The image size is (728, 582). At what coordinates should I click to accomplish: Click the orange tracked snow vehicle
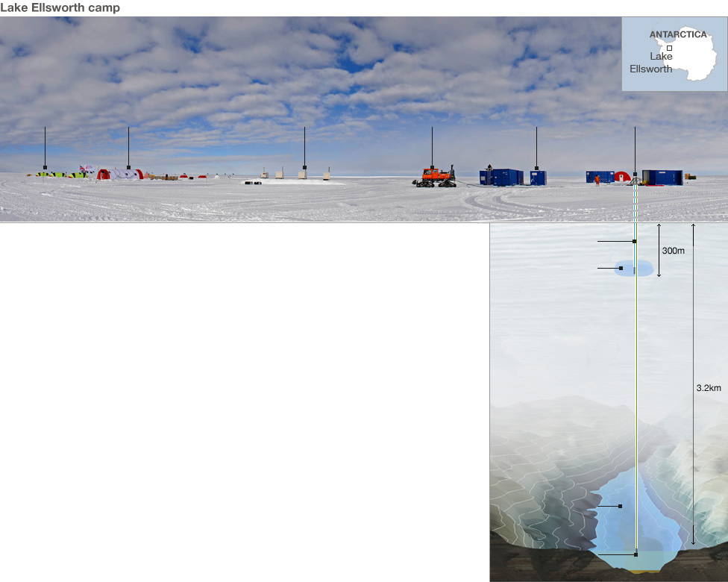click(434, 177)
